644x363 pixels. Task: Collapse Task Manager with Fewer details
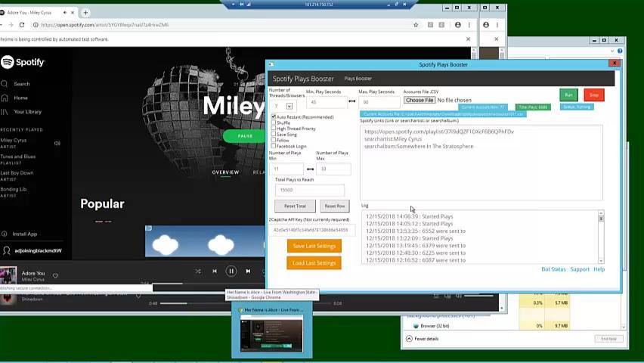423,339
